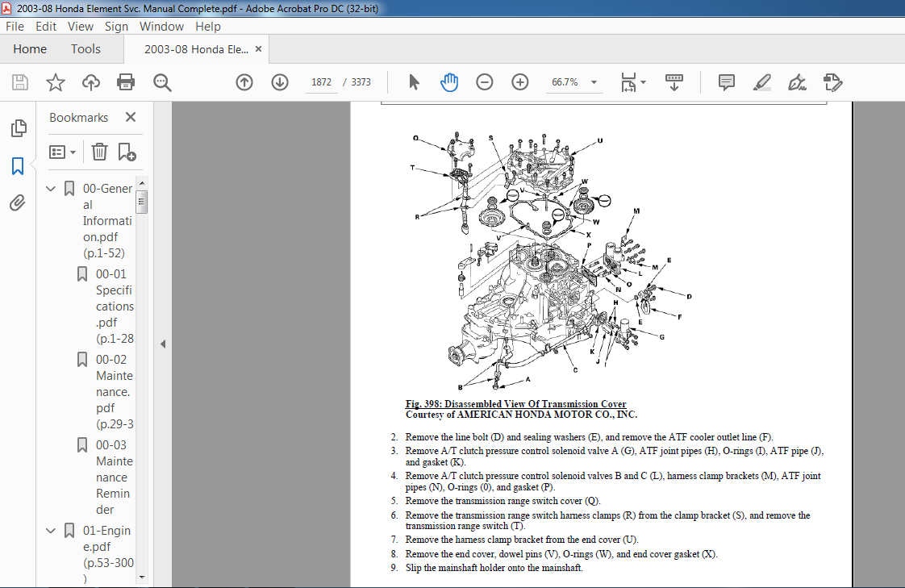Toggle the Hand pan tool
Viewport: 905px width, 588px height.
449,82
